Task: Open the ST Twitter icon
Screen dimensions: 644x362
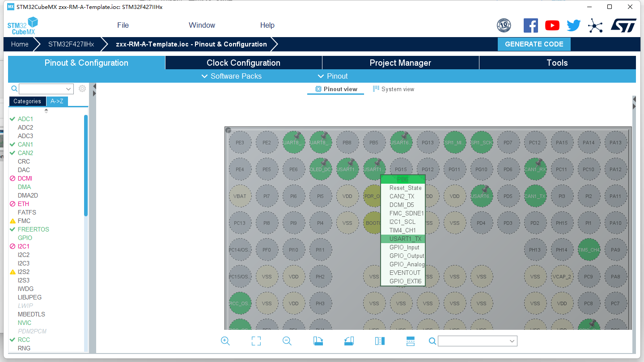Action: (574, 25)
